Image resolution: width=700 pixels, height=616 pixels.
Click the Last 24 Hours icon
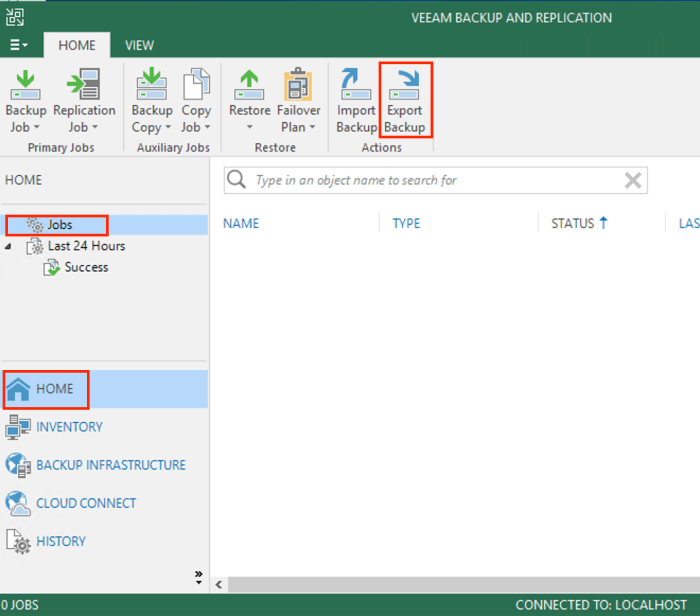35,246
